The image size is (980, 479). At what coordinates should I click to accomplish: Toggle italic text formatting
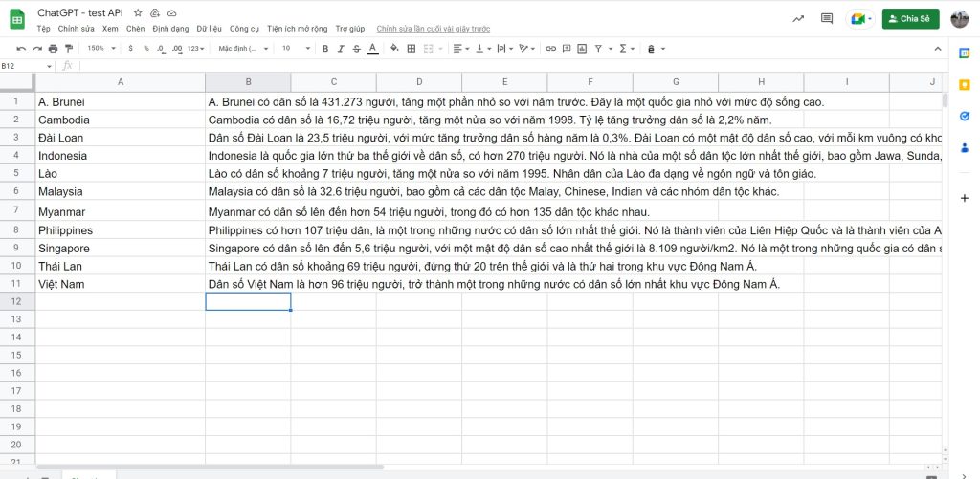pos(341,48)
